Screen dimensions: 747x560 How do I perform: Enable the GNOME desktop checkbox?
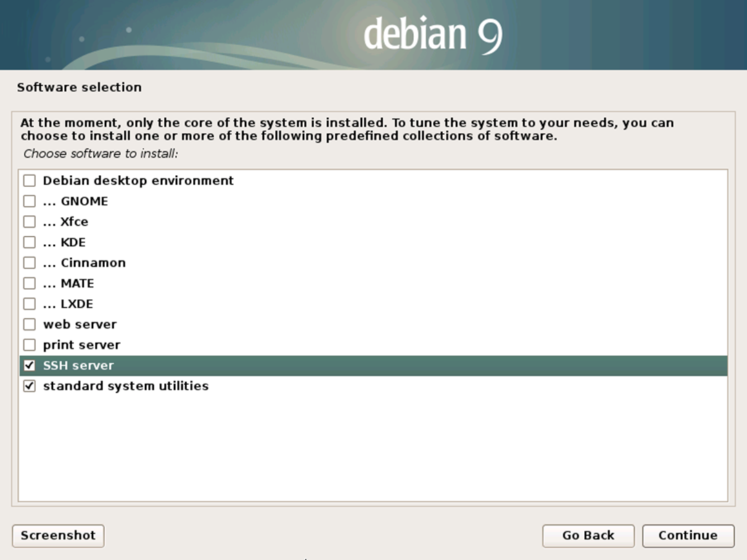pyautogui.click(x=29, y=201)
